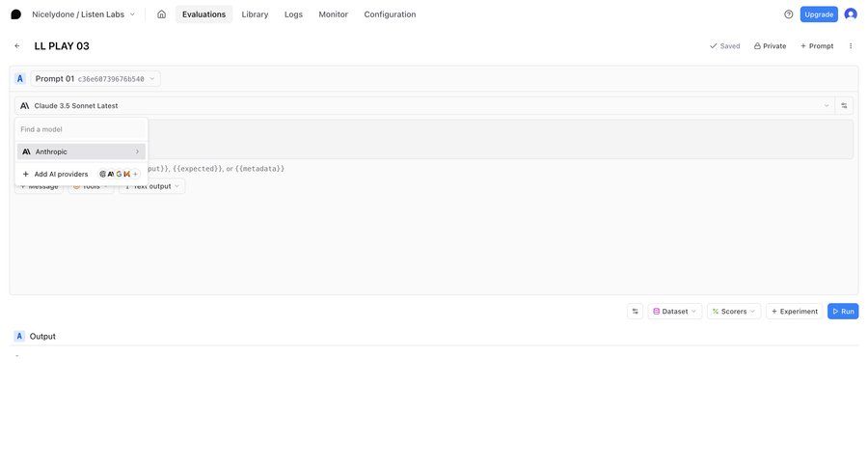The height and width of the screenshot is (467, 868).
Task: Go to the home icon
Action: click(x=161, y=14)
